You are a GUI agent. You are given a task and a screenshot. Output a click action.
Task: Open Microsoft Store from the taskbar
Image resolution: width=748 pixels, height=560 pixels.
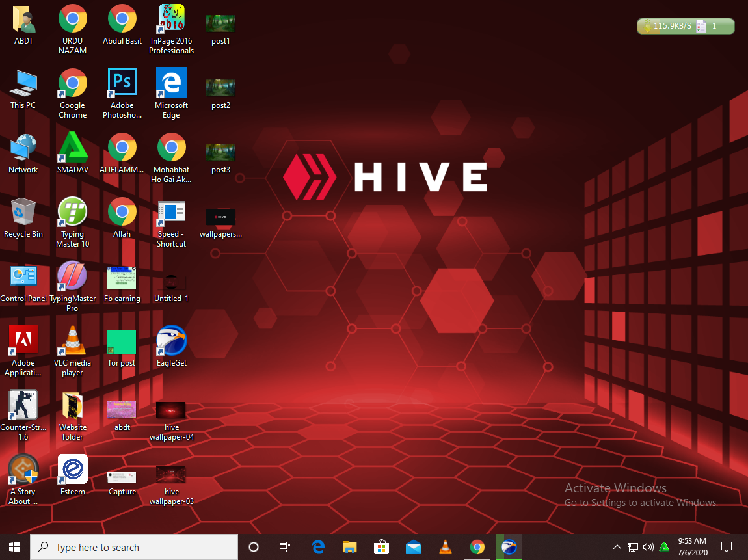tap(381, 547)
